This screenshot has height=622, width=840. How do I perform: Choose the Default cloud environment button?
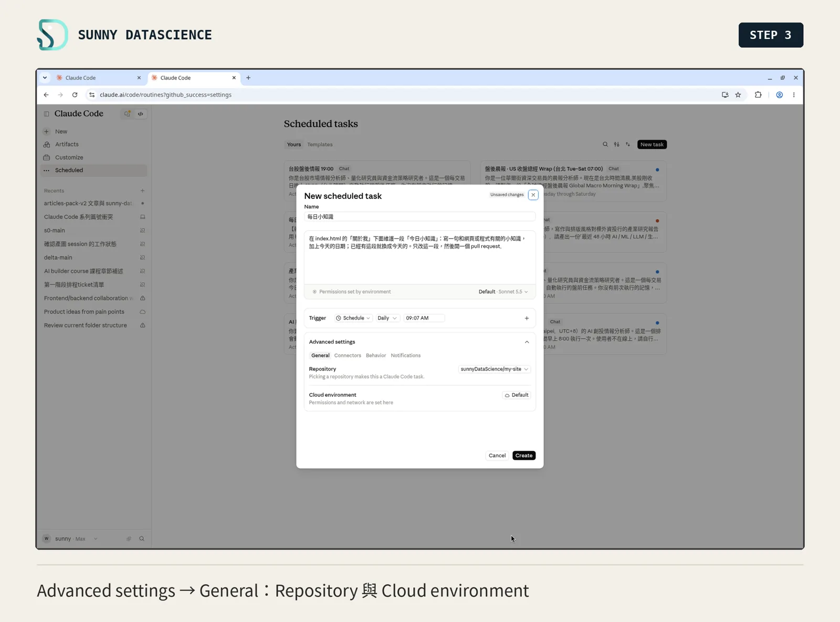[x=517, y=395]
